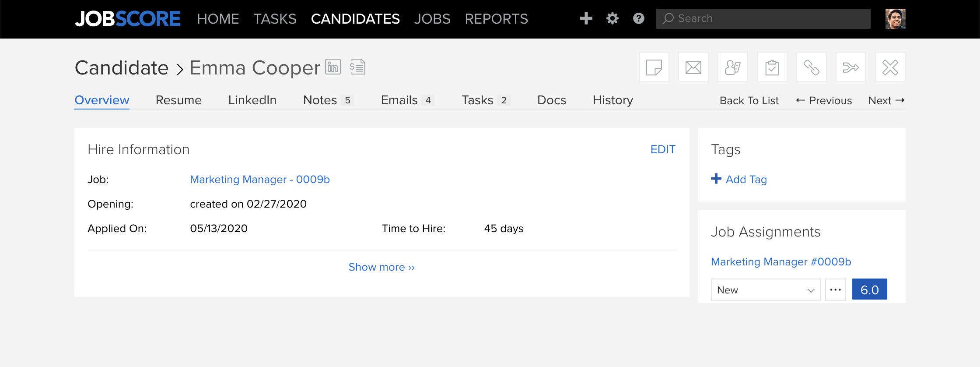Screen dimensions: 980x367
Task: Click the chain link icon
Action: click(811, 67)
